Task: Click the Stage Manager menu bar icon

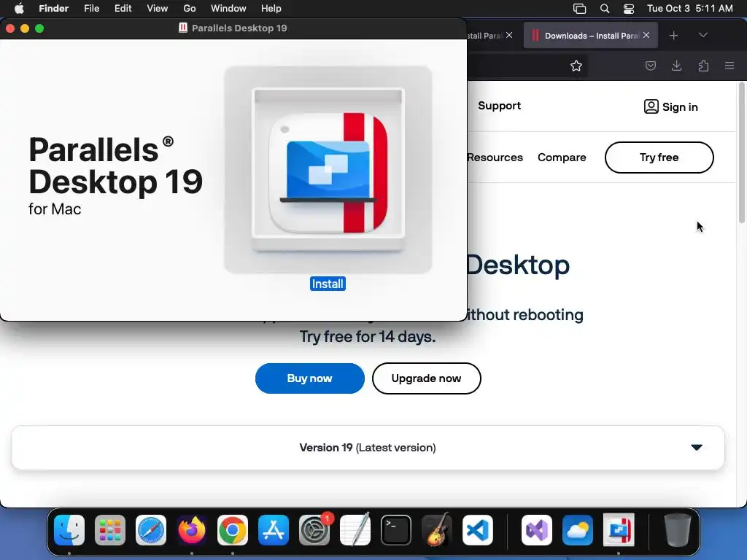Action: [579, 9]
